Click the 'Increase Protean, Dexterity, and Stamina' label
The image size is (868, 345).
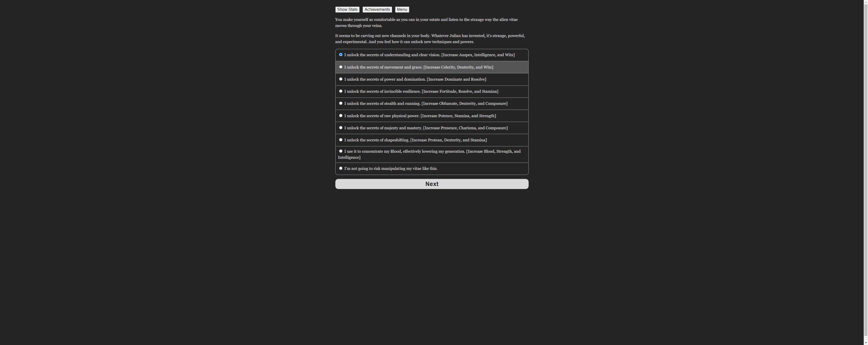(x=448, y=140)
